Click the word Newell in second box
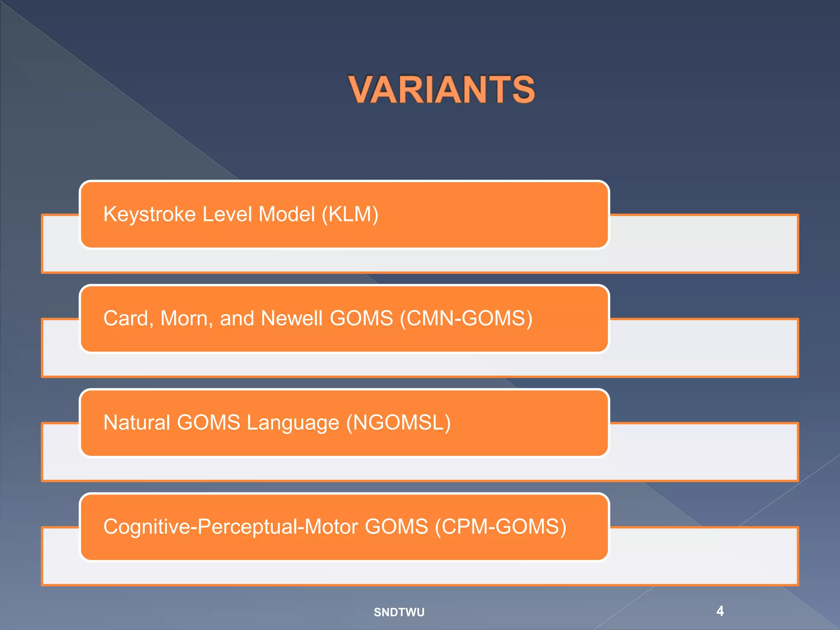The image size is (840, 630). [x=292, y=318]
